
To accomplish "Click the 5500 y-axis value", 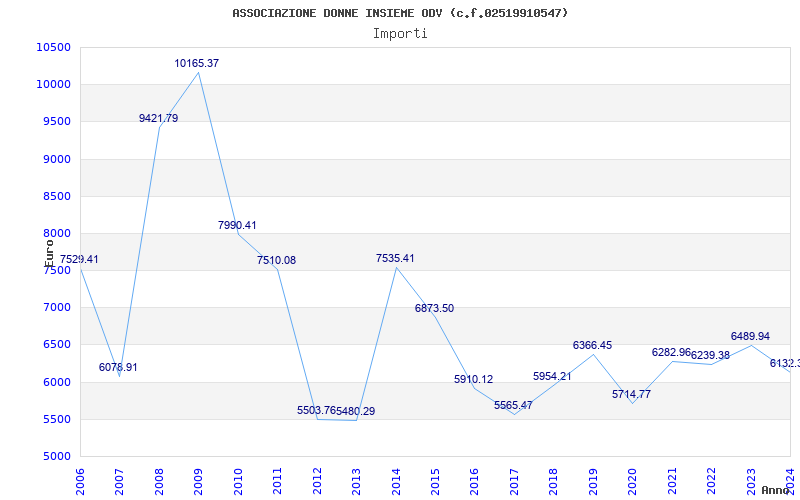I will click(56, 419).
